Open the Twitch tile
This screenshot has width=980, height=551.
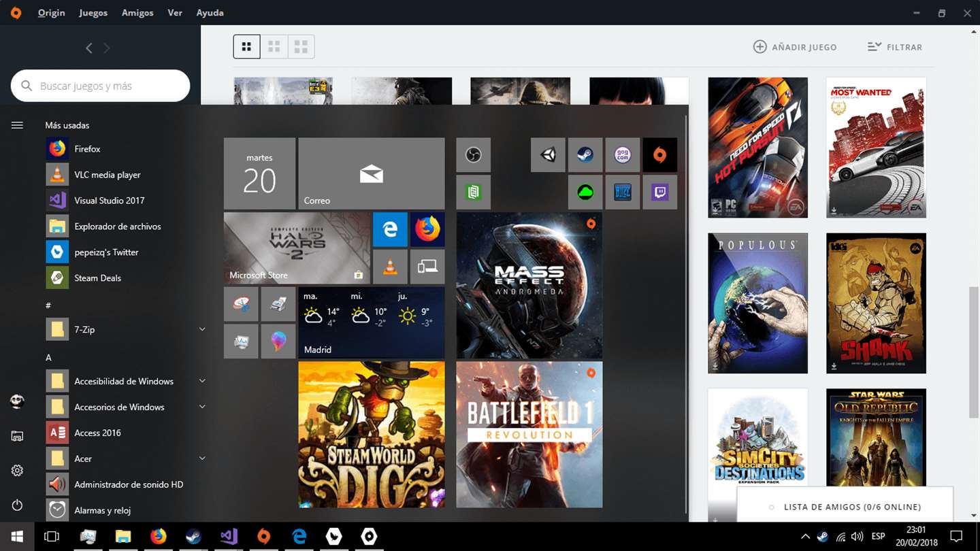click(659, 193)
